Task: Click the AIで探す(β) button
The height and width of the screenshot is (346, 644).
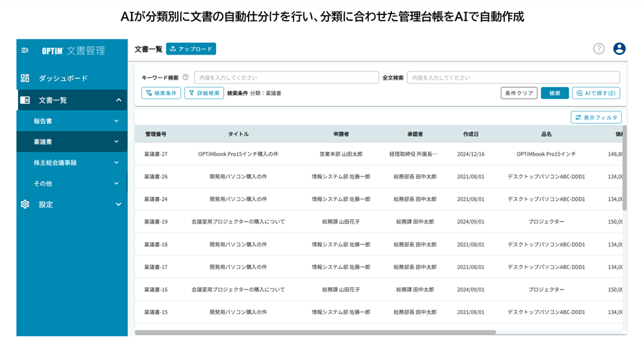Action: pos(596,93)
